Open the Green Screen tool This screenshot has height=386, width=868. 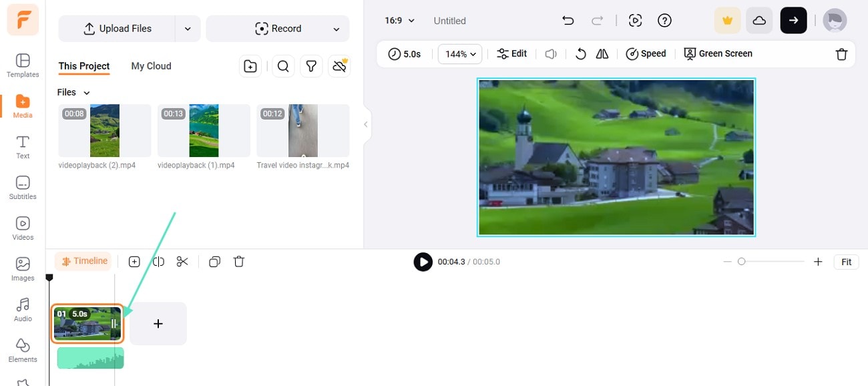[718, 54]
